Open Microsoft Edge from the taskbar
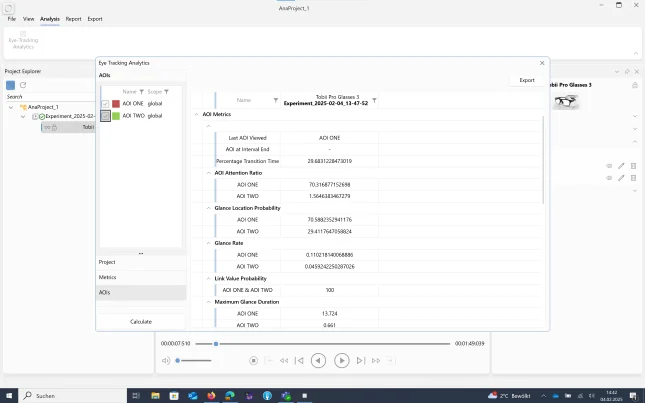 [x=230, y=396]
